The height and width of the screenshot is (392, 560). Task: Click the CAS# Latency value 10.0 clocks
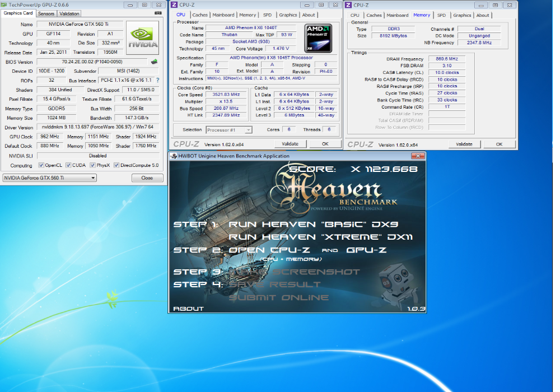(x=447, y=72)
